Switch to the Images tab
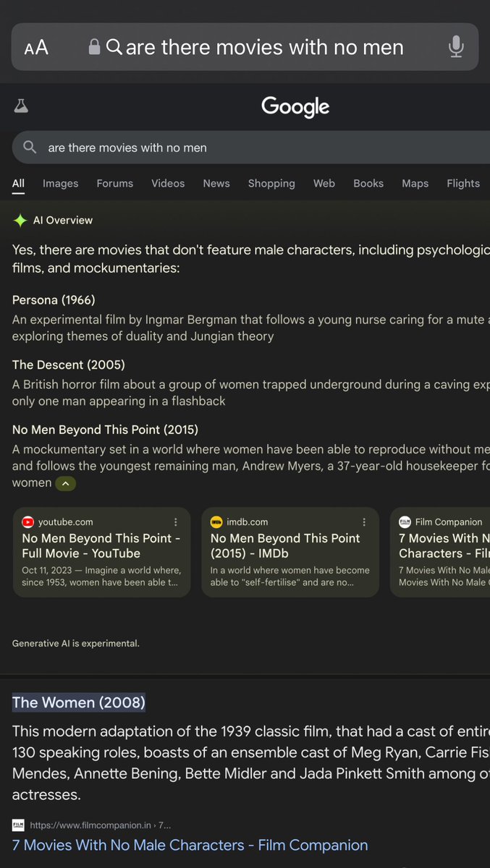 [61, 184]
